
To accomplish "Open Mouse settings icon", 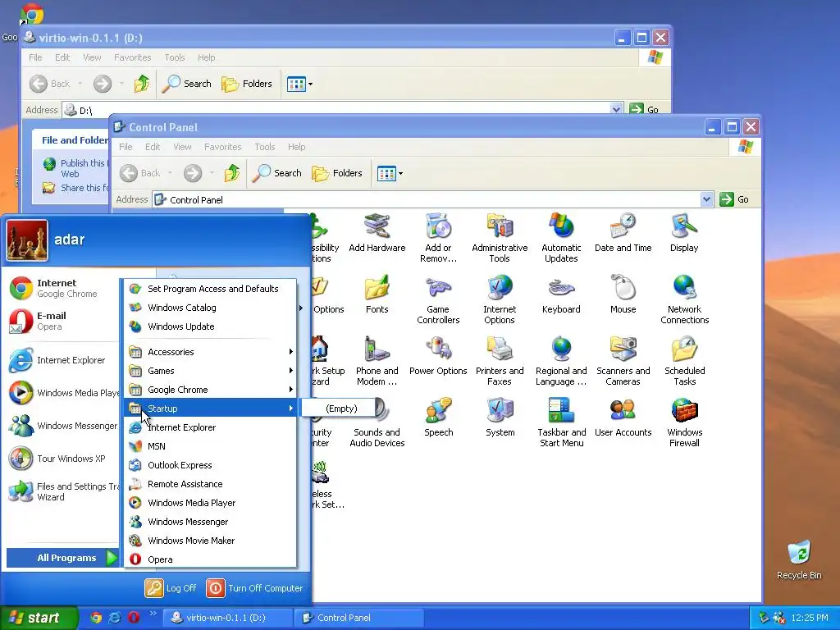I will tap(623, 294).
